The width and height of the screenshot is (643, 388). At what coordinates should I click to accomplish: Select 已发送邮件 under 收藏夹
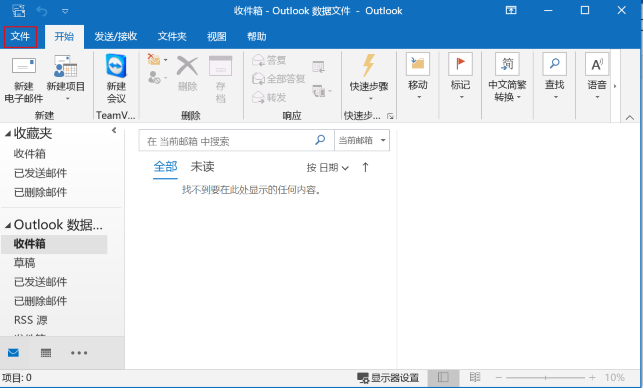click(40, 173)
